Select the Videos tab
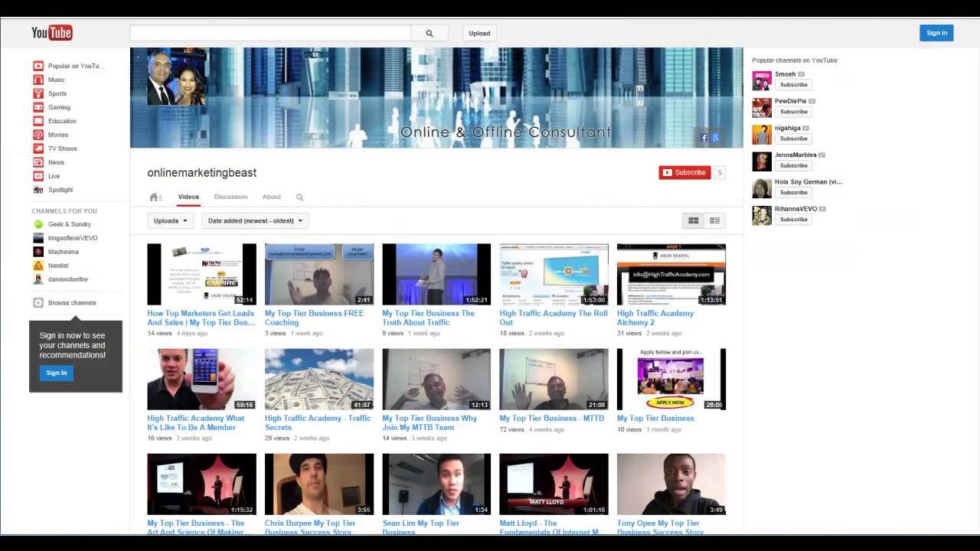The height and width of the screenshot is (551, 980). (188, 197)
